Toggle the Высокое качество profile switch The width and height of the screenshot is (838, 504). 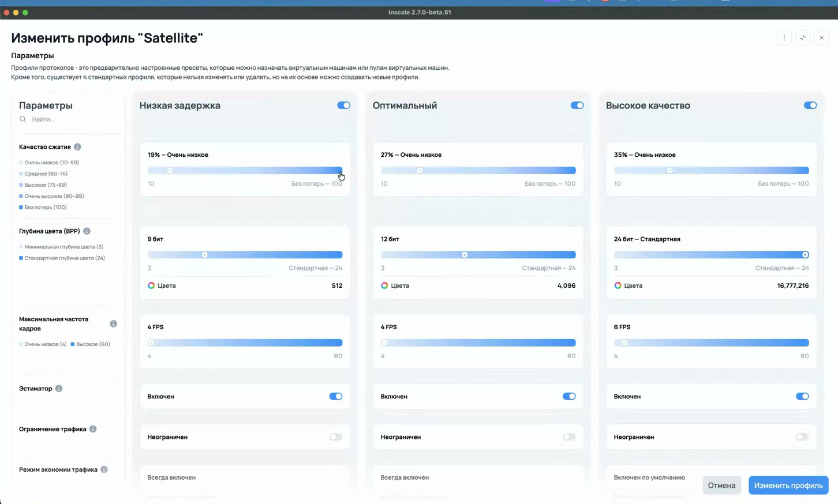810,106
